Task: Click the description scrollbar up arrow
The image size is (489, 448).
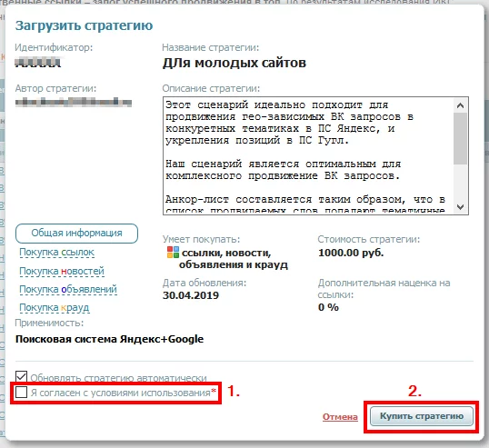Action: [460, 105]
